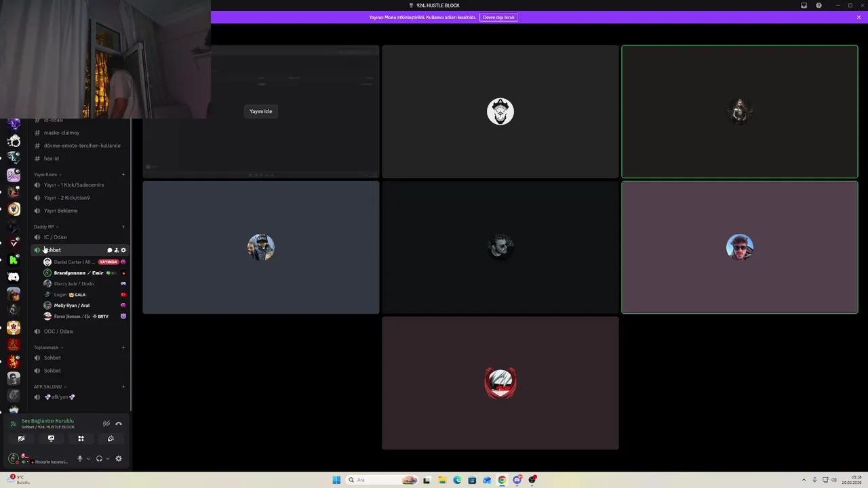This screenshot has width=868, height=488.
Task: Collapse Toplanmalık category
Action: pos(48,348)
